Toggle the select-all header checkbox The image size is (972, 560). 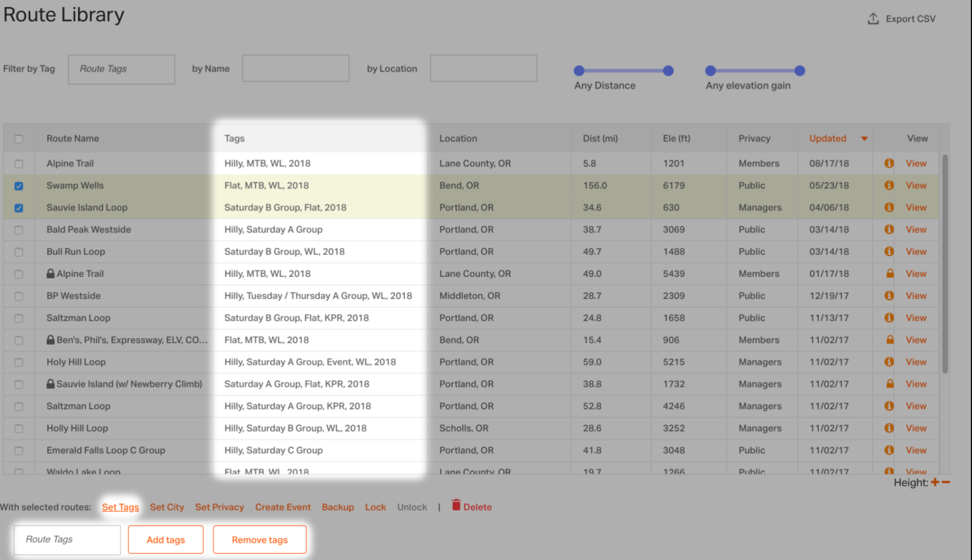tap(19, 139)
